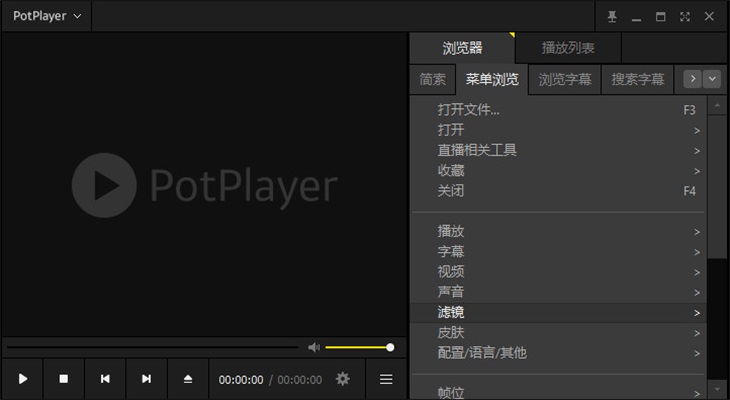Expand the 打开 submenu
Viewport: 730px width, 400px height.
click(558, 130)
